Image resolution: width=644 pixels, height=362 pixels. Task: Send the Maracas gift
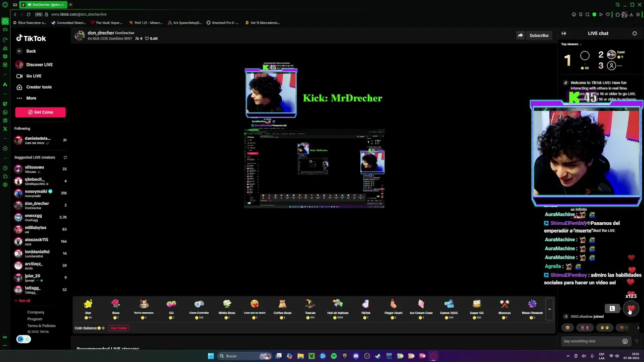[504, 308]
